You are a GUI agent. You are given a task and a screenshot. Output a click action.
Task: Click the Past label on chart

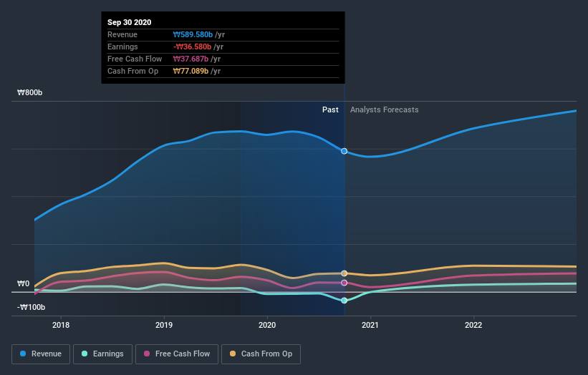(x=330, y=109)
